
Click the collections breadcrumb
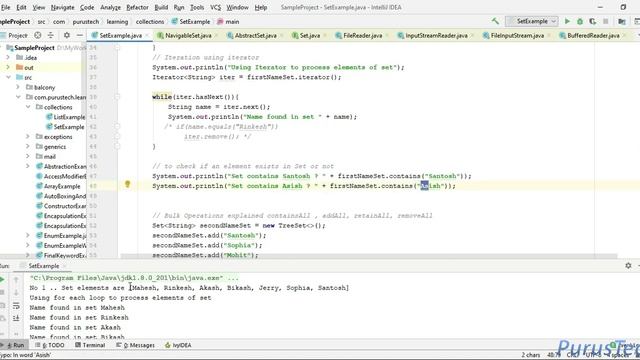point(150,22)
